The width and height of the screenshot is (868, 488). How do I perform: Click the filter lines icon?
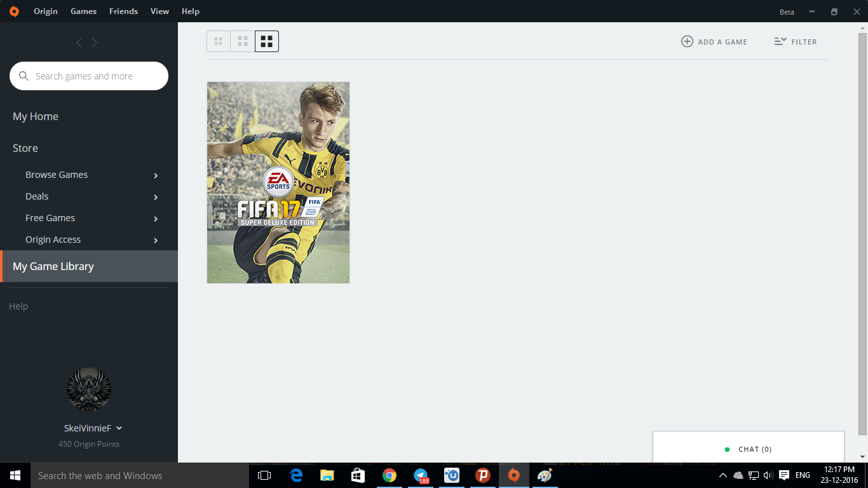[780, 41]
